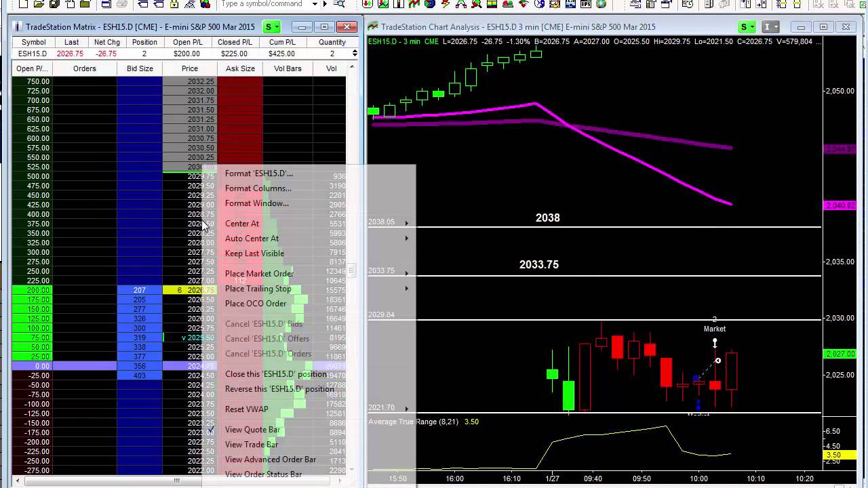Screen dimensions: 868x488
Task: Click the Vol Bars column header
Action: pos(288,68)
